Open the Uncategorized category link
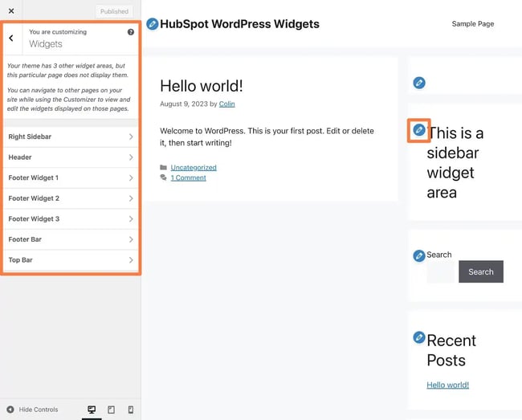This screenshot has height=420, width=522. pyautogui.click(x=194, y=167)
